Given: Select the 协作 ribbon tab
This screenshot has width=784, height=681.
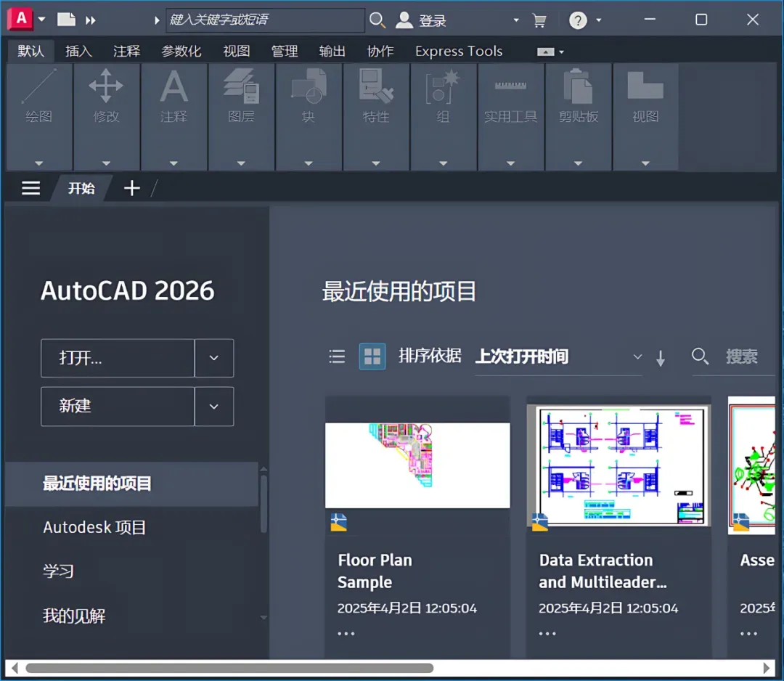Looking at the screenshot, I should pyautogui.click(x=380, y=51).
